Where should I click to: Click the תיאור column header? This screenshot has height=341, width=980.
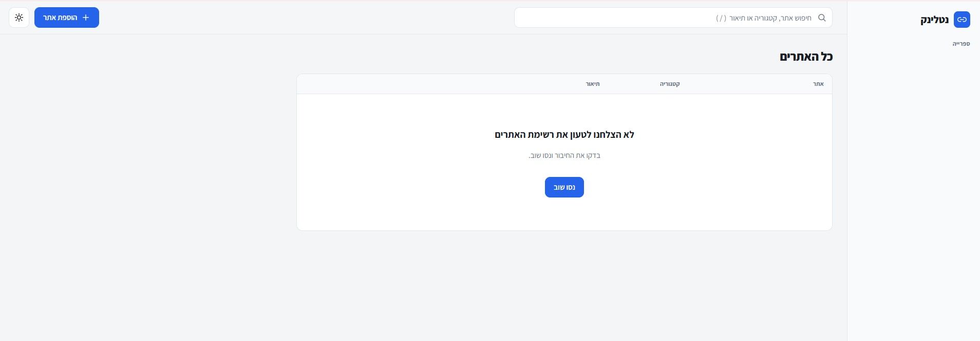(x=593, y=84)
